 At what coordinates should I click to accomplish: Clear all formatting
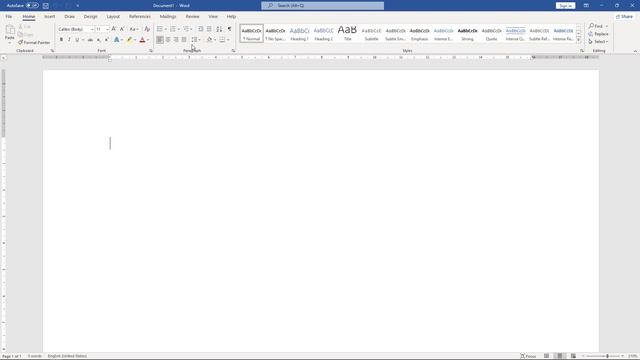tap(147, 29)
